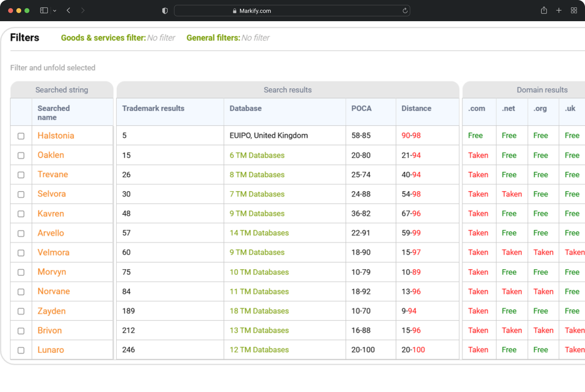Click the 20-100 POCA value for Lunaro

[x=363, y=350]
